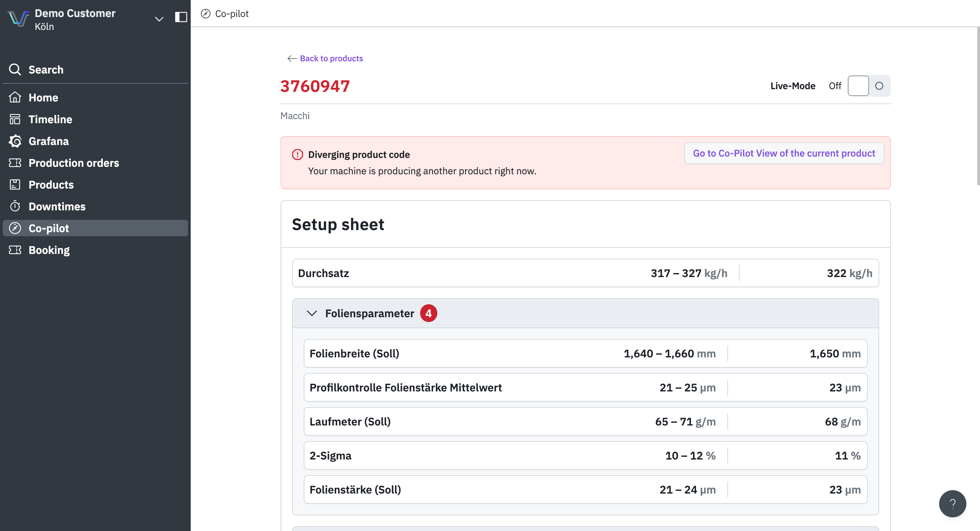This screenshot has height=531, width=980.
Task: Open Production orders page
Action: click(95, 163)
